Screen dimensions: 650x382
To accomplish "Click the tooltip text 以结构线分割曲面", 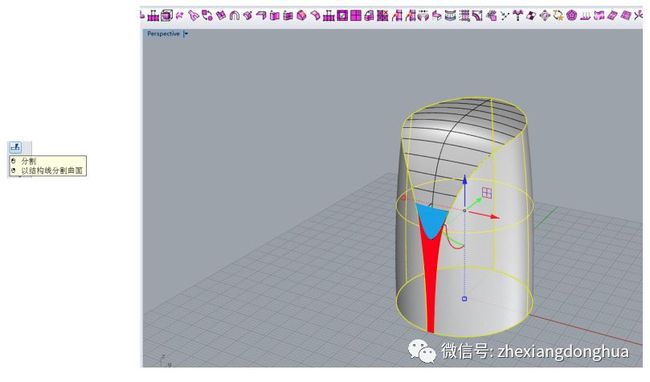I will coord(52,170).
